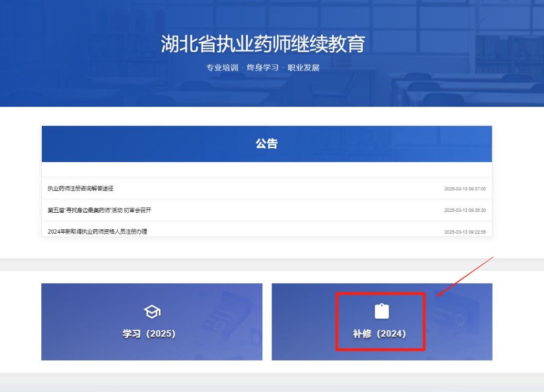The height and width of the screenshot is (392, 544).
Task: Click the graduation cap icon for 学习
Action: pos(152,312)
